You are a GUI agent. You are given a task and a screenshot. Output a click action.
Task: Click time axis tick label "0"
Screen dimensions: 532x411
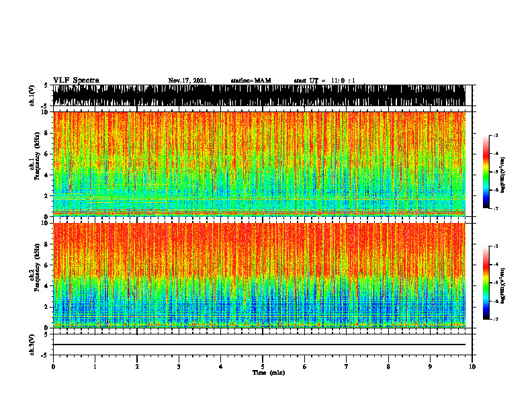(53, 367)
